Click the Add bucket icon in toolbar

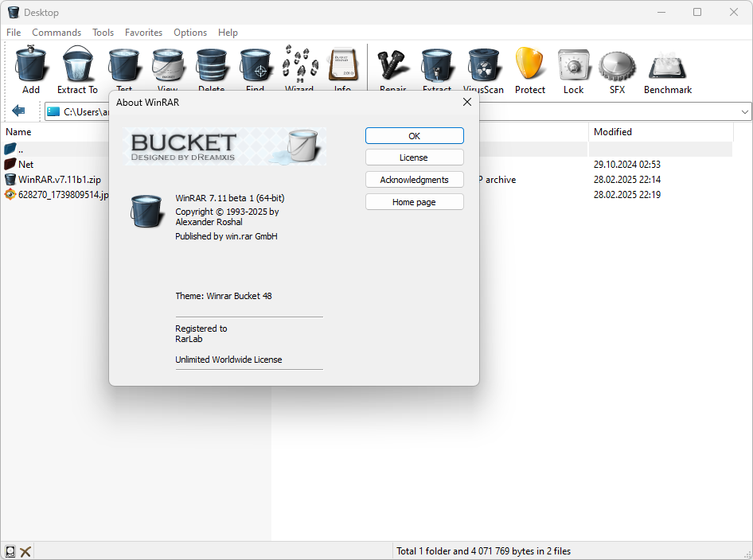point(31,64)
